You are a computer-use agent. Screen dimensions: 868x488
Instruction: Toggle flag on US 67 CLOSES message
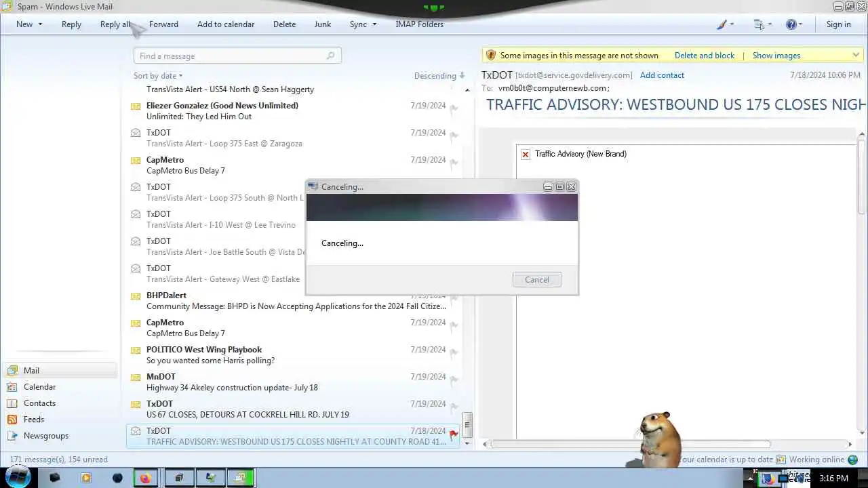tap(454, 407)
